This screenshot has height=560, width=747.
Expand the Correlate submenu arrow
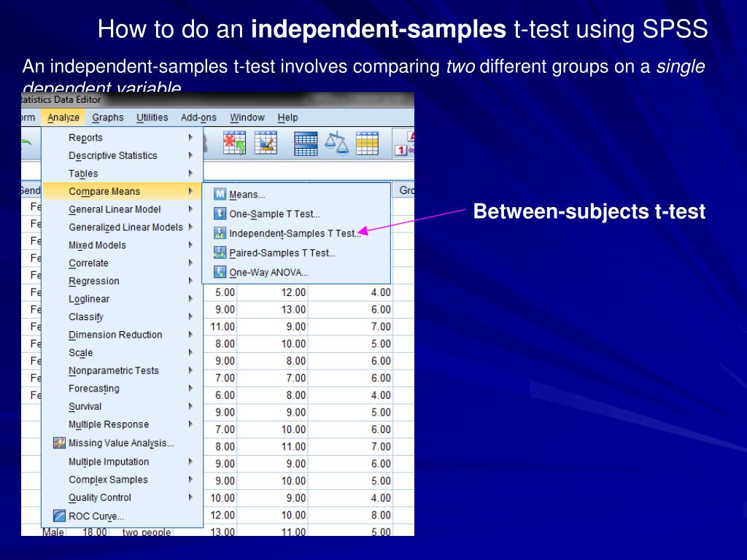pyautogui.click(x=190, y=262)
